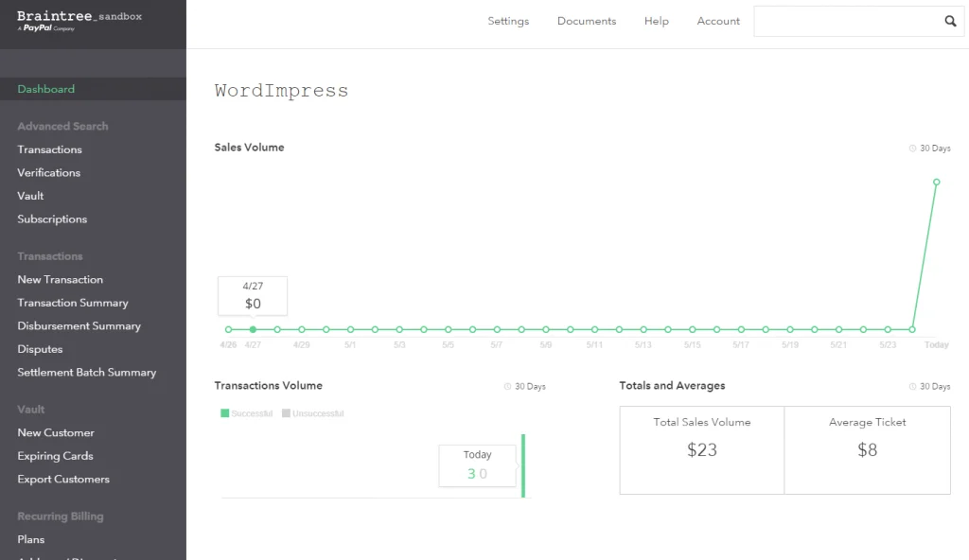
Task: Open the Help menu
Action: (656, 21)
